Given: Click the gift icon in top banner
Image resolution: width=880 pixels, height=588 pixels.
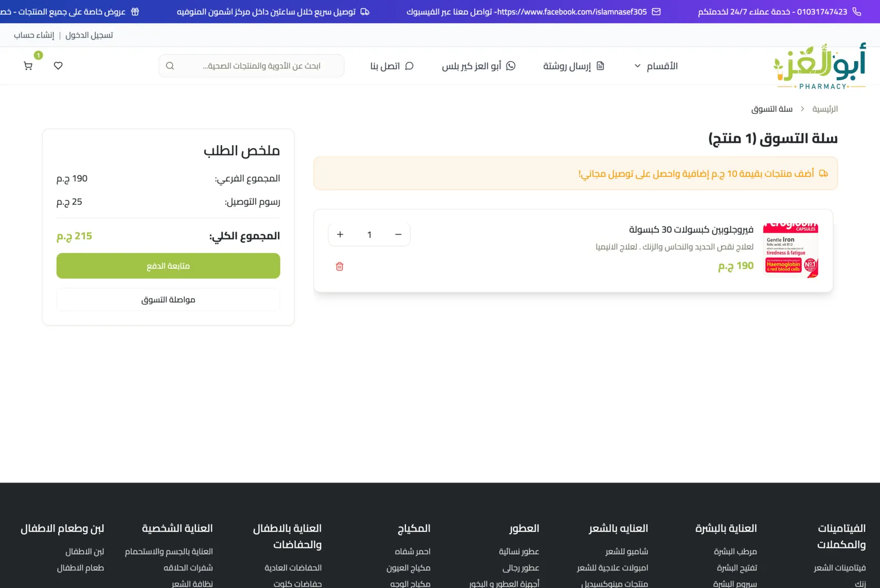Looking at the screenshot, I should [135, 12].
